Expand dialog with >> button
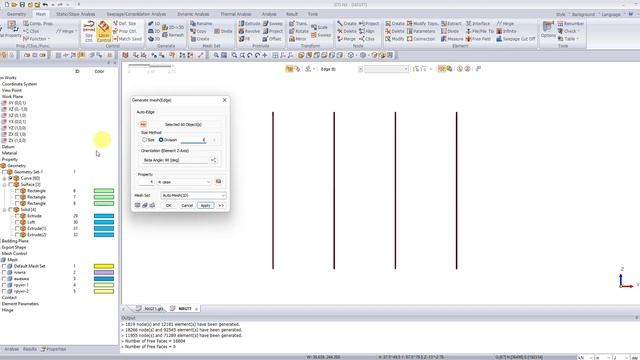640x360 pixels. tap(221, 205)
